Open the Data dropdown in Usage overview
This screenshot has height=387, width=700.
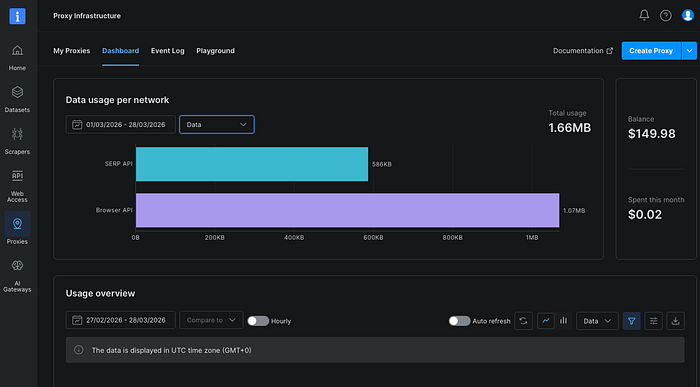pyautogui.click(x=597, y=320)
